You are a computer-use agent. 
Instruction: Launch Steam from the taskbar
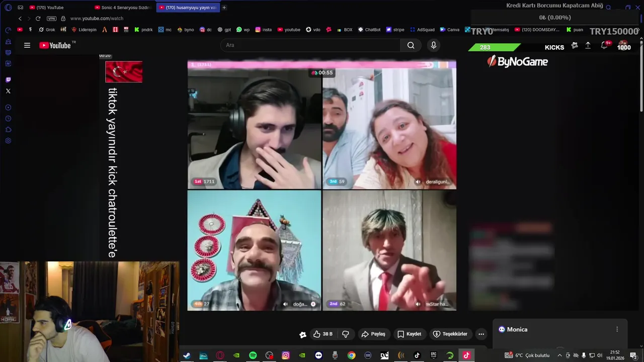187,355
